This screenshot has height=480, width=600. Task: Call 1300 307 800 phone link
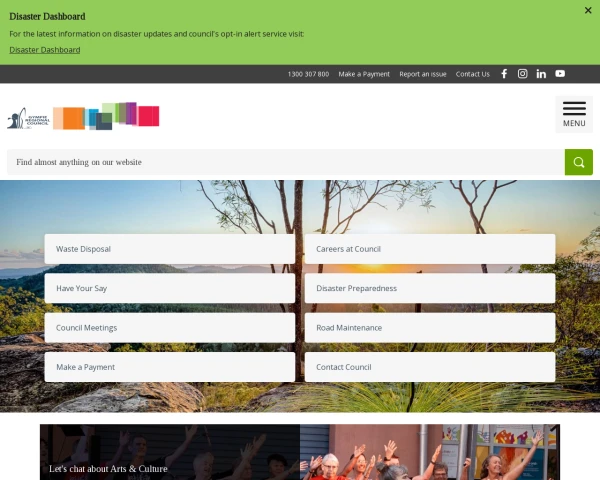pos(308,74)
